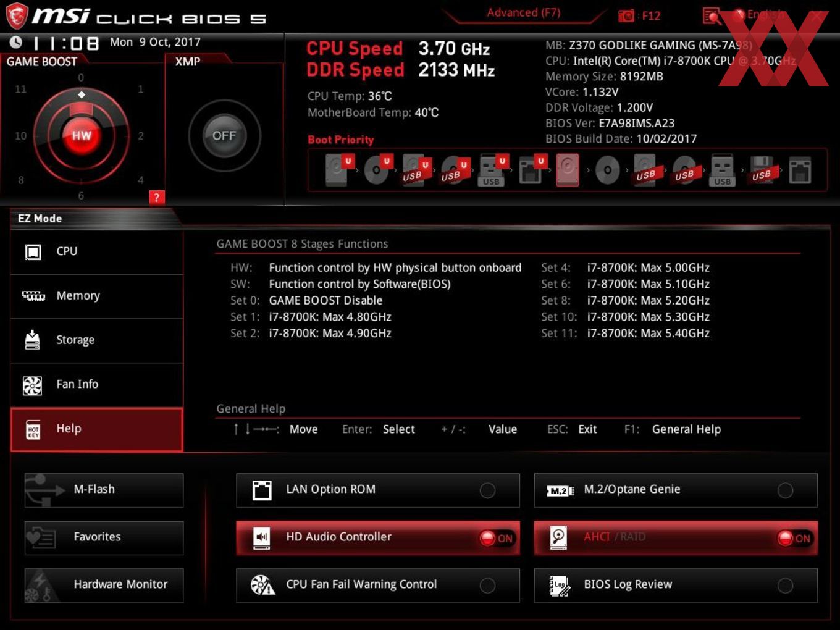This screenshot has height=630, width=840.
Task: Select the highlighted pink hard disk boot device
Action: pos(568,170)
